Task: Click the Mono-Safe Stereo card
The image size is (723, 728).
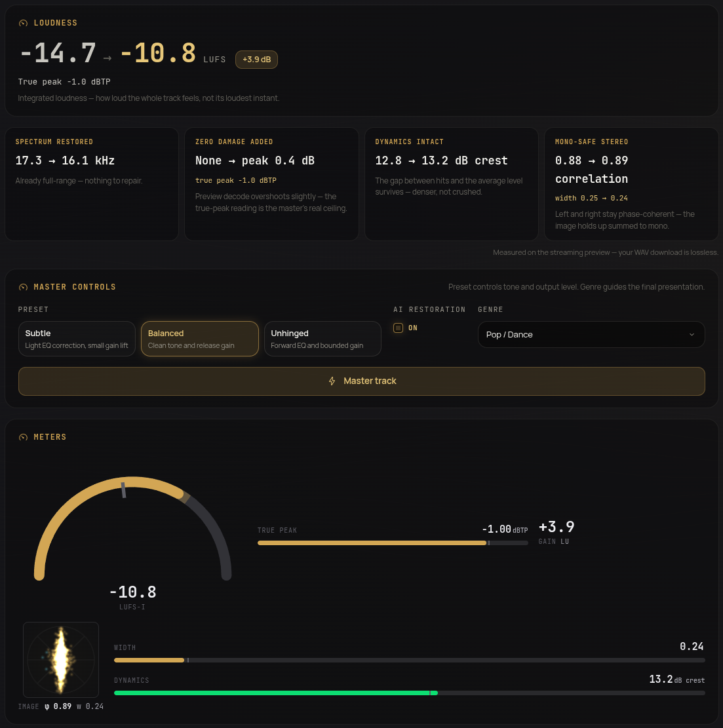Action: [x=631, y=184]
